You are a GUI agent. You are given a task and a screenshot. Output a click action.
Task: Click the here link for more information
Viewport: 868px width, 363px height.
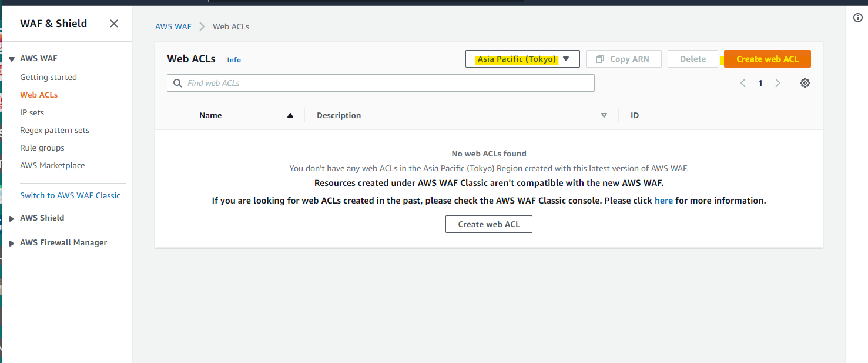(663, 200)
